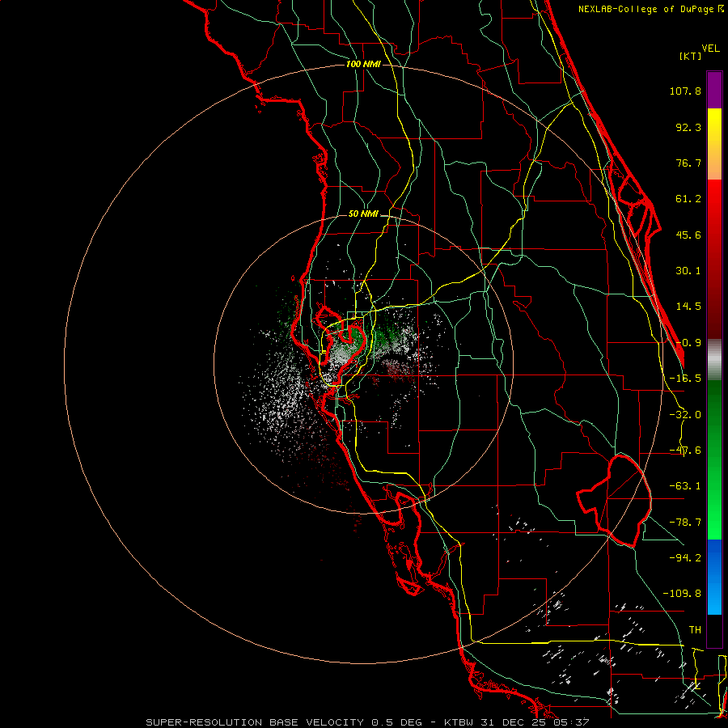Image resolution: width=728 pixels, height=728 pixels.
Task: Click the Super-Resolution Base Velocity caption
Action: tap(367, 722)
